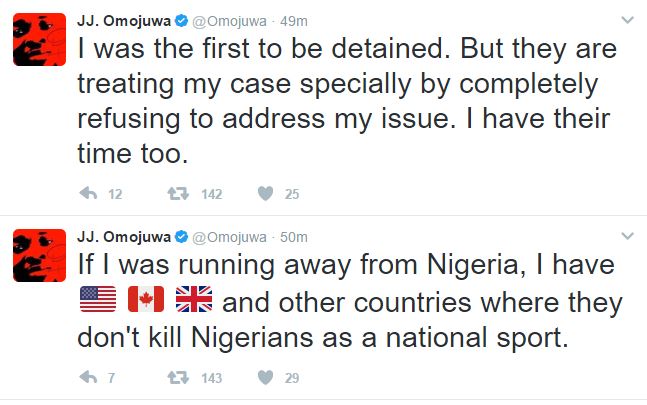Screen dimensions: 647x405
Task: Like the "running away from Nigeria" tweet
Action: click(x=266, y=378)
